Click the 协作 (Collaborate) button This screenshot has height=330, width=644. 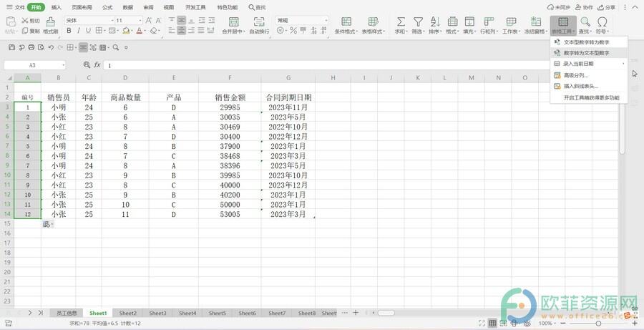pos(584,7)
